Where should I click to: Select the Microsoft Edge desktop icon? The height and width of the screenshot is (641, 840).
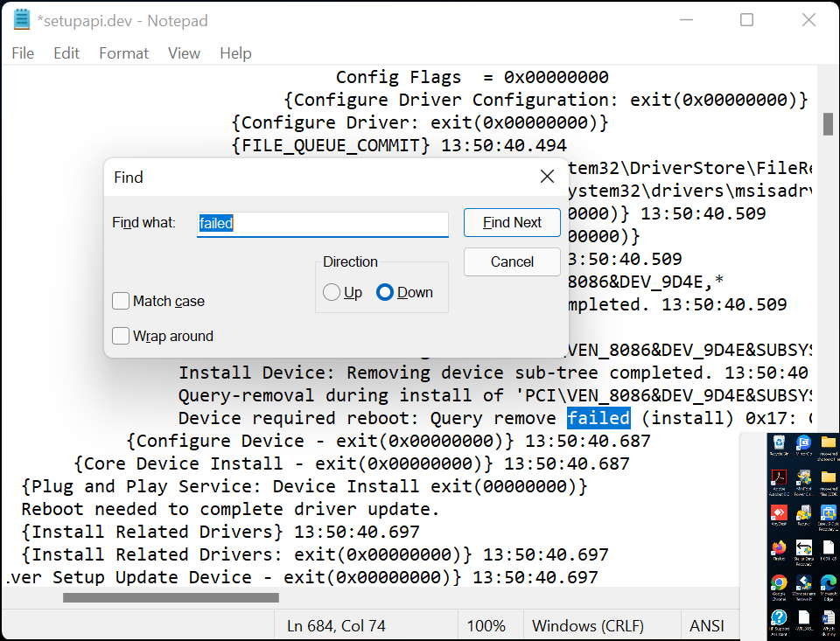828,583
